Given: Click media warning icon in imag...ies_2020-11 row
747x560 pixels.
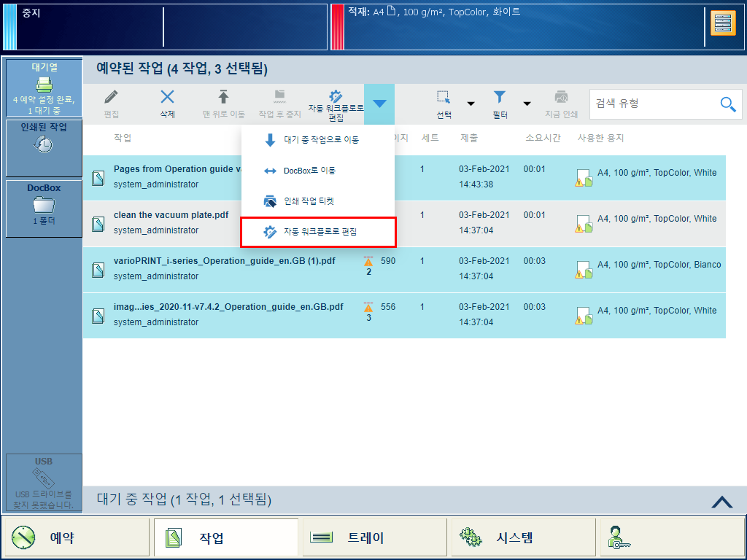Looking at the screenshot, I should click(584, 316).
